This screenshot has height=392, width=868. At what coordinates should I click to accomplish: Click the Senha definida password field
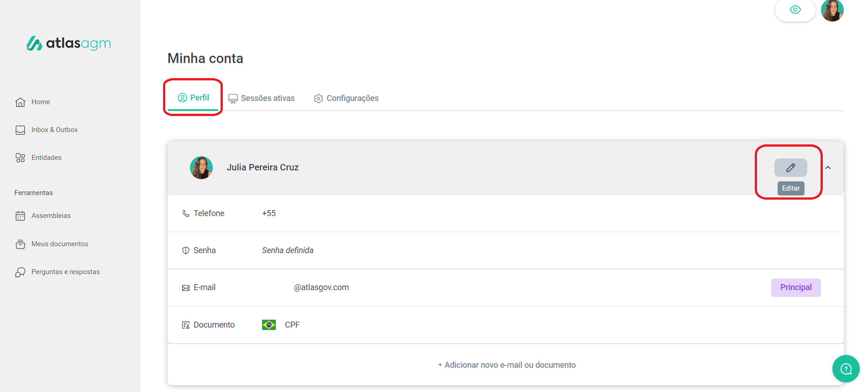pos(288,250)
